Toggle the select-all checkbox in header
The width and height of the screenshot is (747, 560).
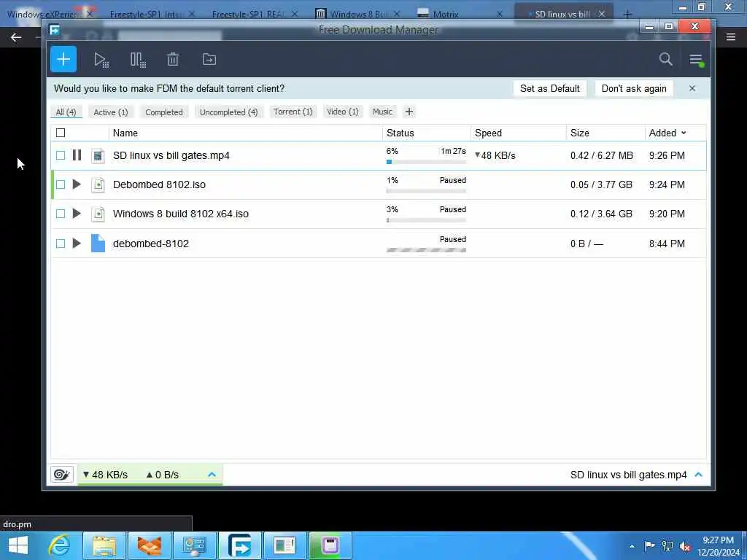pos(61,133)
